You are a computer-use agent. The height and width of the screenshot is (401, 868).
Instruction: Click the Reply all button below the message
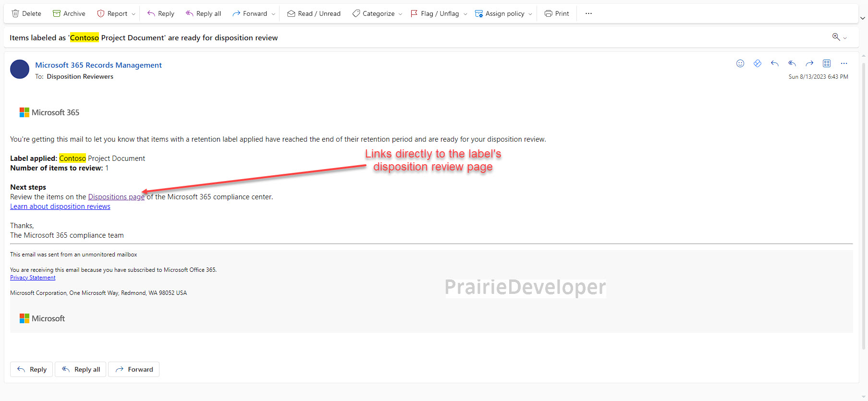tap(81, 369)
